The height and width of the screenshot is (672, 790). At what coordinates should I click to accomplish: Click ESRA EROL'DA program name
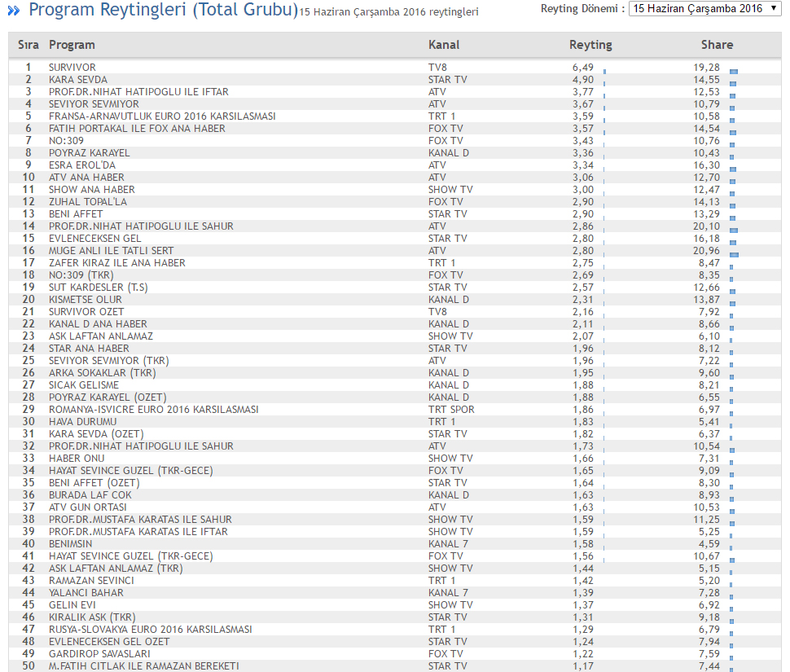[x=82, y=165]
